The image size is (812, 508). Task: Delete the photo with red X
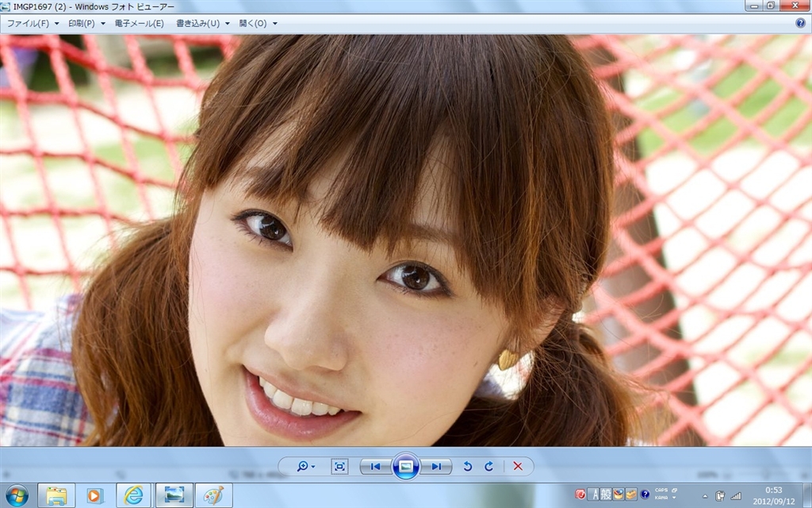(x=518, y=467)
